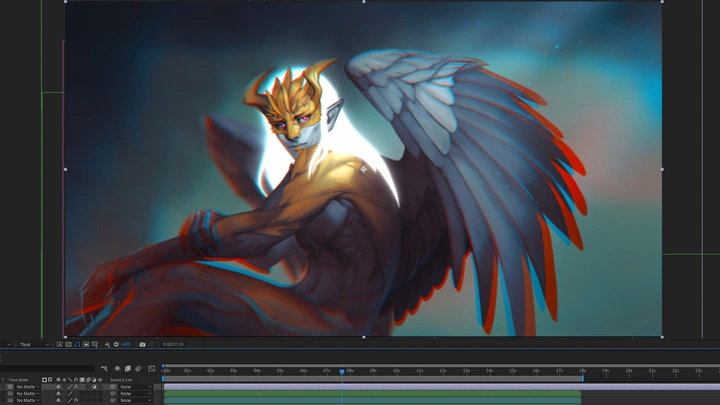Open the magnification ratio dropdown arrow

coord(9,344)
